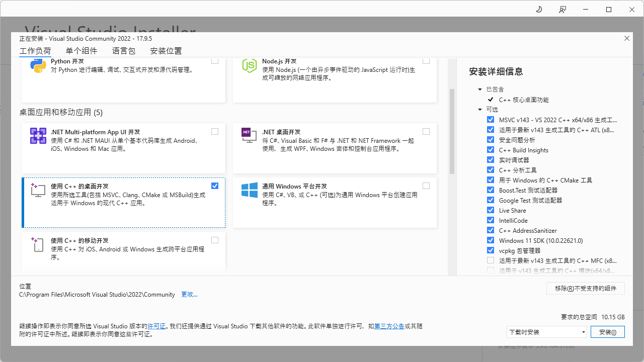Open the 下载时安装 dropdown
The image size is (644, 362).
(584, 332)
